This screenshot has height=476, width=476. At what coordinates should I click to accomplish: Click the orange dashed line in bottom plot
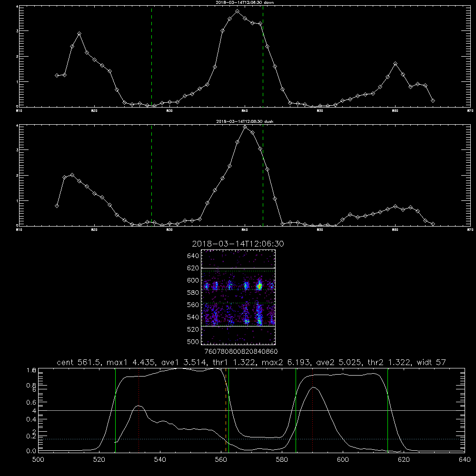(226, 410)
